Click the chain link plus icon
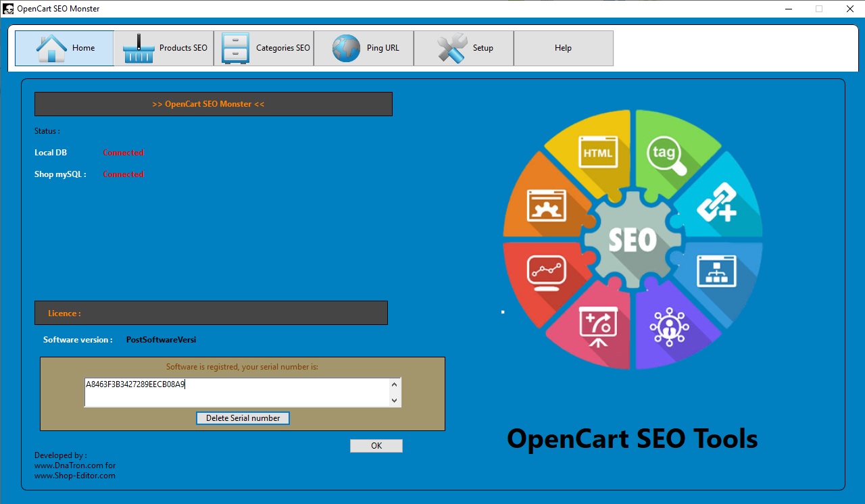Viewport: 865px width, 504px height. click(716, 203)
